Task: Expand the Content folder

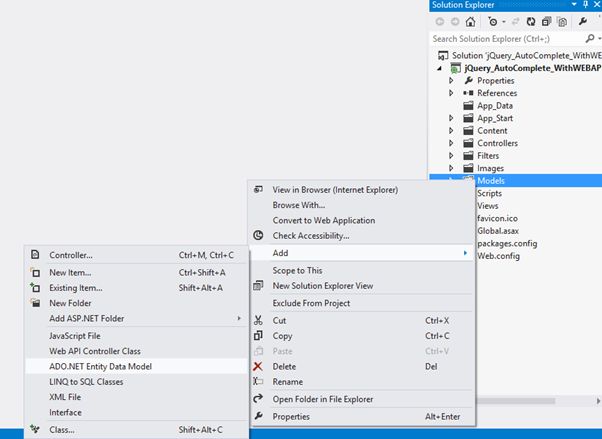Action: pyautogui.click(x=451, y=131)
